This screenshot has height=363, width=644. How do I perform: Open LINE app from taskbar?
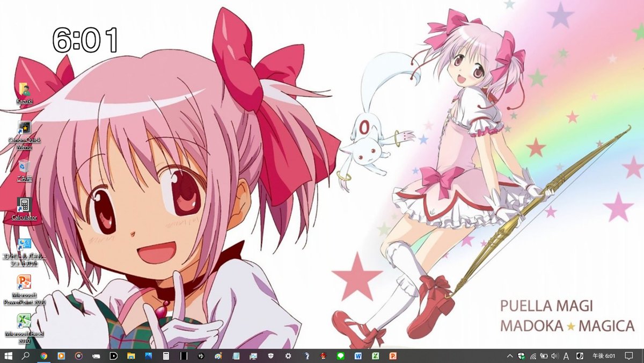pyautogui.click(x=341, y=356)
